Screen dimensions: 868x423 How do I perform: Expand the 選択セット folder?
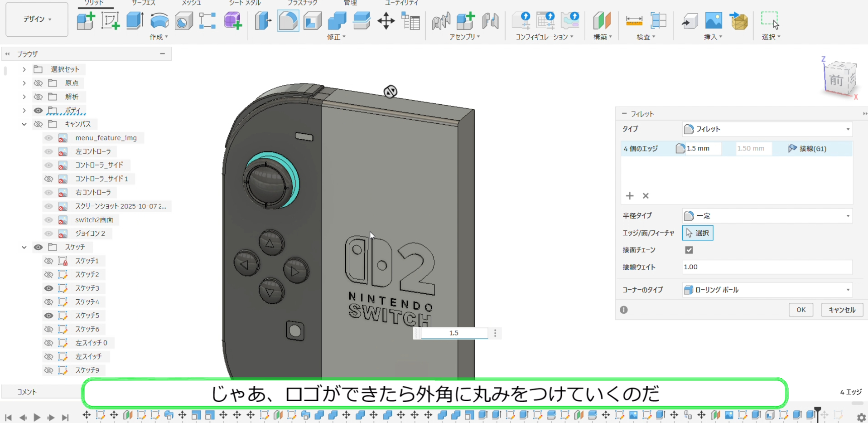(24, 69)
